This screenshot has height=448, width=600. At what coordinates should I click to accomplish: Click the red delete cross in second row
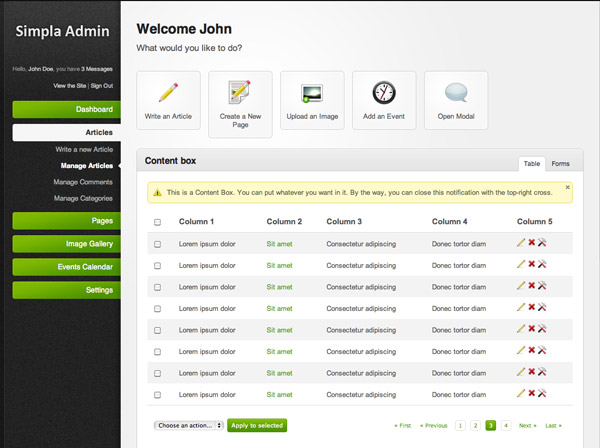(531, 264)
